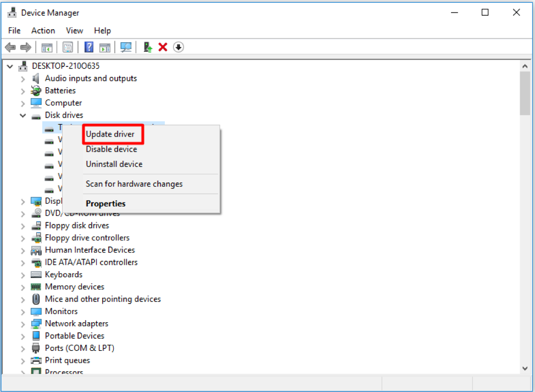This screenshot has height=392, width=535.
Task: Open Properties from the context menu
Action: point(105,204)
